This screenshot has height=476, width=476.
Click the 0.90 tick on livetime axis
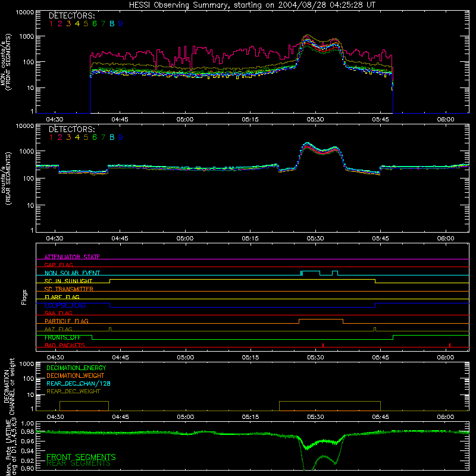[x=27, y=468]
